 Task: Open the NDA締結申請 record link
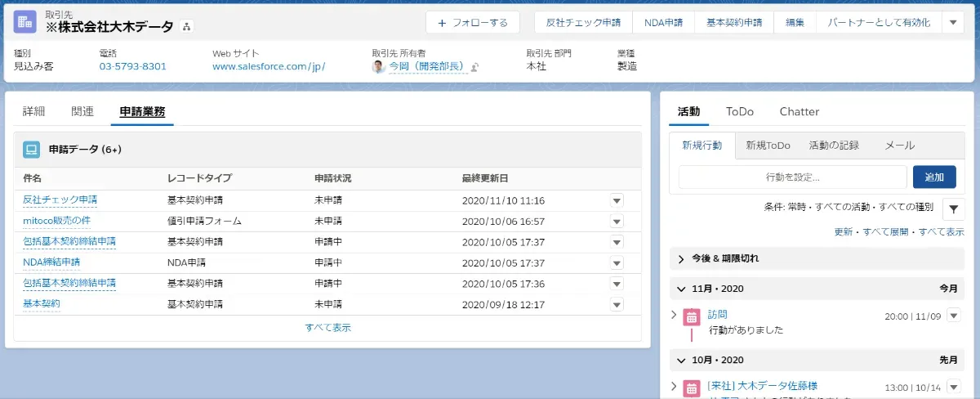(x=51, y=262)
